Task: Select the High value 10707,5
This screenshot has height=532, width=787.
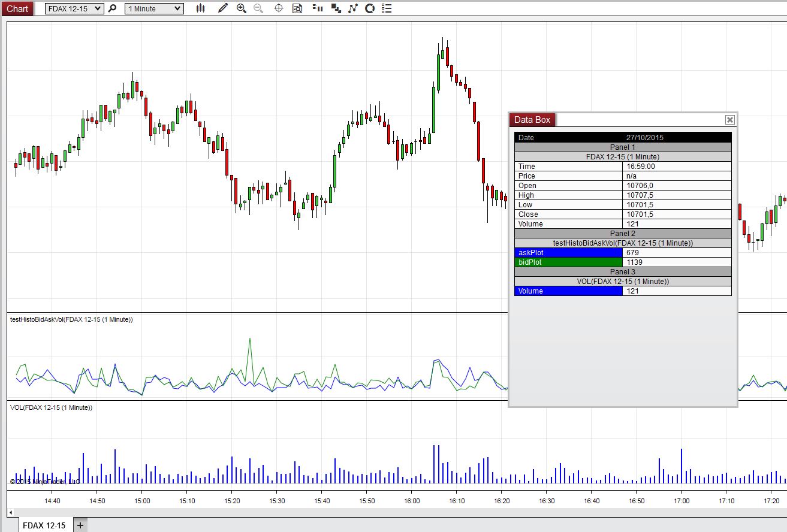Action: click(x=639, y=195)
